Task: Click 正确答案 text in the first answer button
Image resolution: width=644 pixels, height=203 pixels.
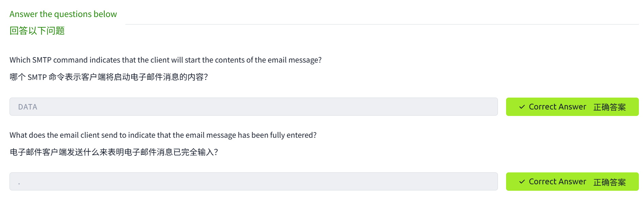Action: [609, 107]
